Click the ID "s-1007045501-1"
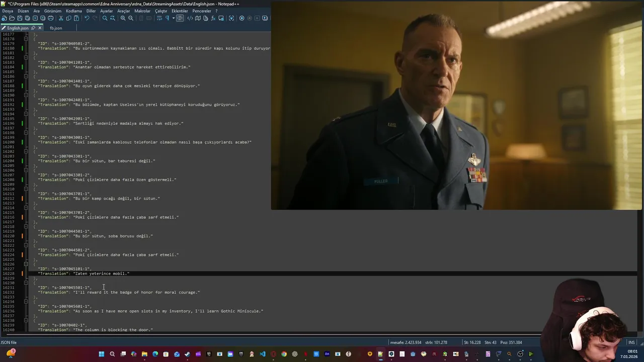Image resolution: width=644 pixels, height=362 pixels. click(x=71, y=288)
